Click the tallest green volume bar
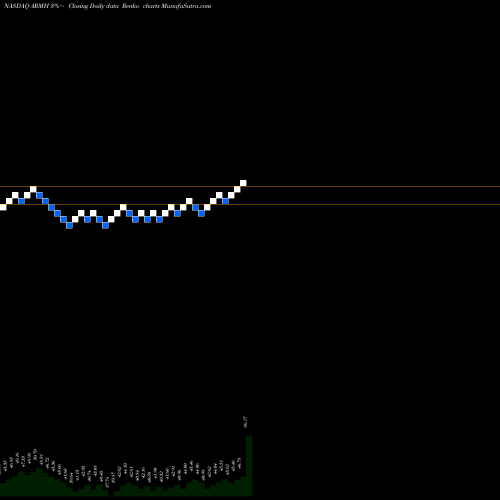The width and height of the screenshot is (500, 500). tap(249, 465)
